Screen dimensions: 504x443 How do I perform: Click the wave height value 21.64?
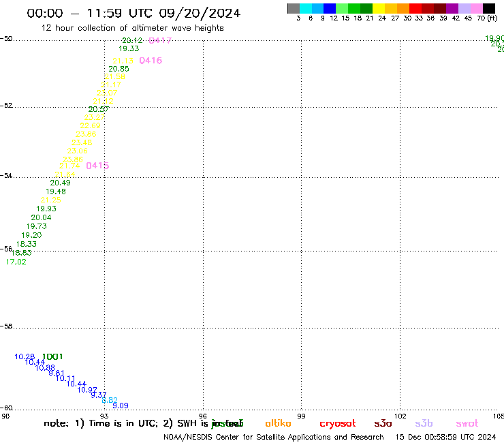coord(65,174)
